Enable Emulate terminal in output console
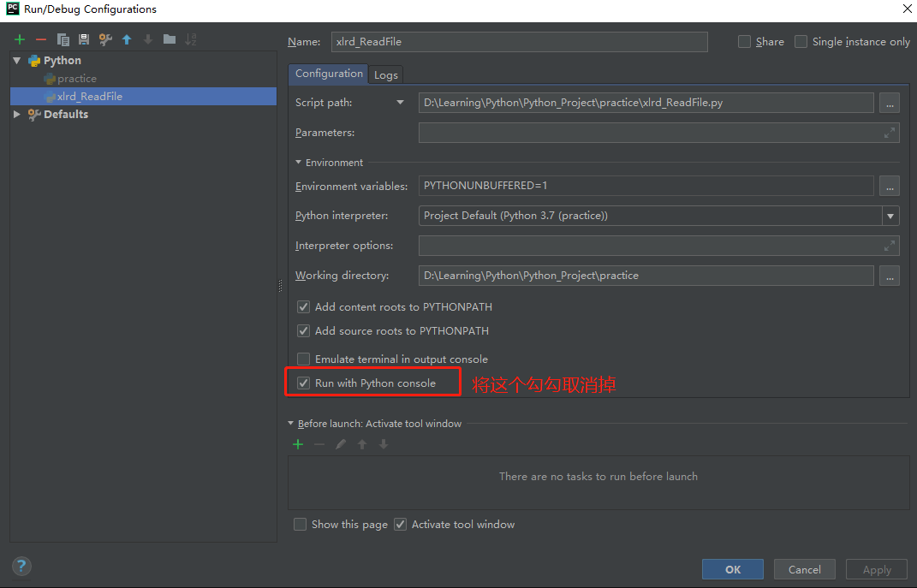 coord(304,358)
